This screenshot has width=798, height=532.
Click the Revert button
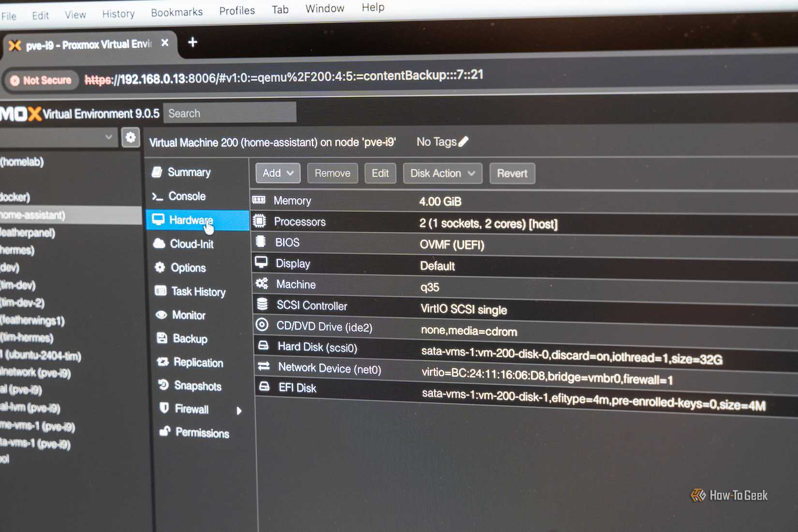coord(512,174)
